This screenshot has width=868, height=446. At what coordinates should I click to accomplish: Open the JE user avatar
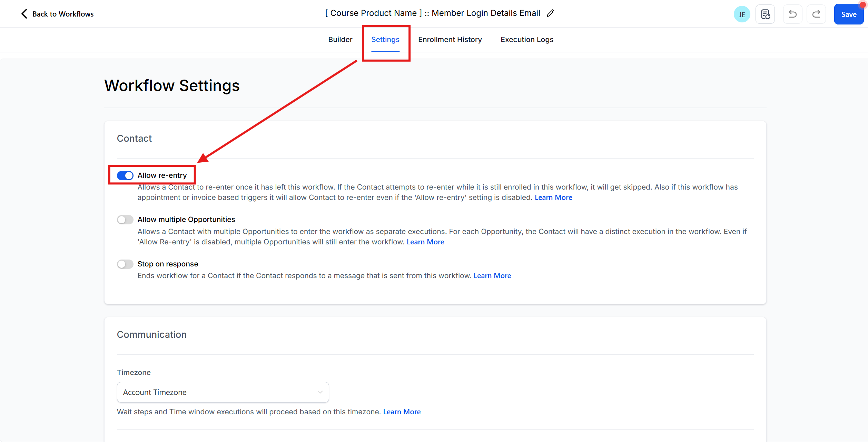(x=742, y=14)
